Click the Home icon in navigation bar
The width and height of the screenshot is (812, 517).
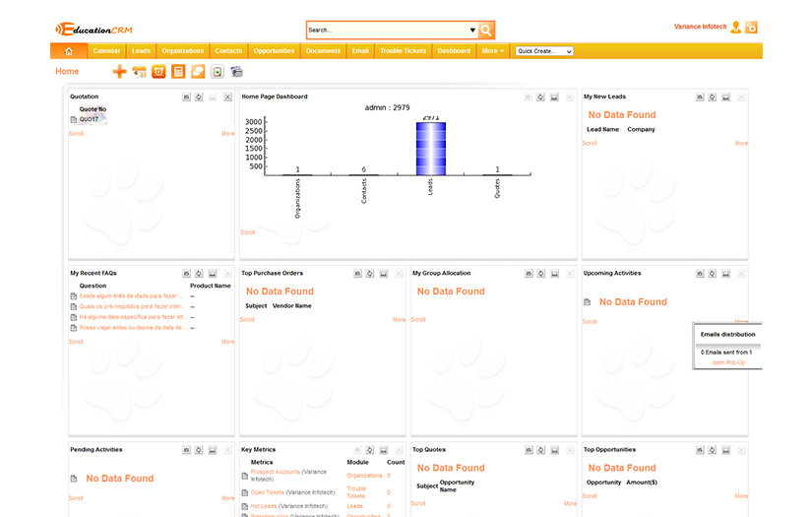pos(68,51)
